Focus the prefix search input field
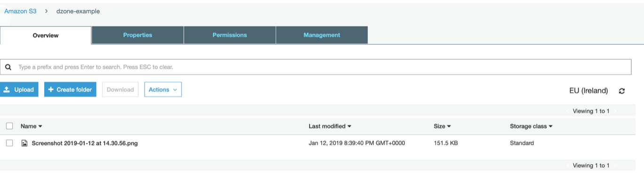Screen dimensions: 644x189 point(320,67)
